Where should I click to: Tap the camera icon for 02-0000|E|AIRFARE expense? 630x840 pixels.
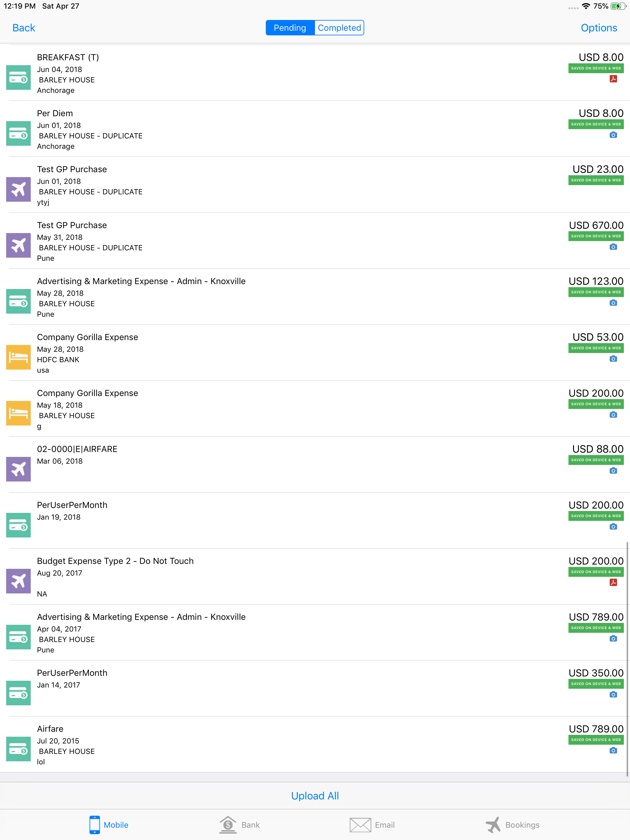point(613,470)
